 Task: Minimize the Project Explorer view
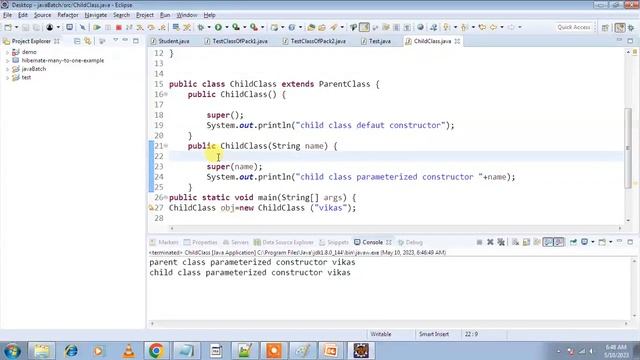click(125, 40)
